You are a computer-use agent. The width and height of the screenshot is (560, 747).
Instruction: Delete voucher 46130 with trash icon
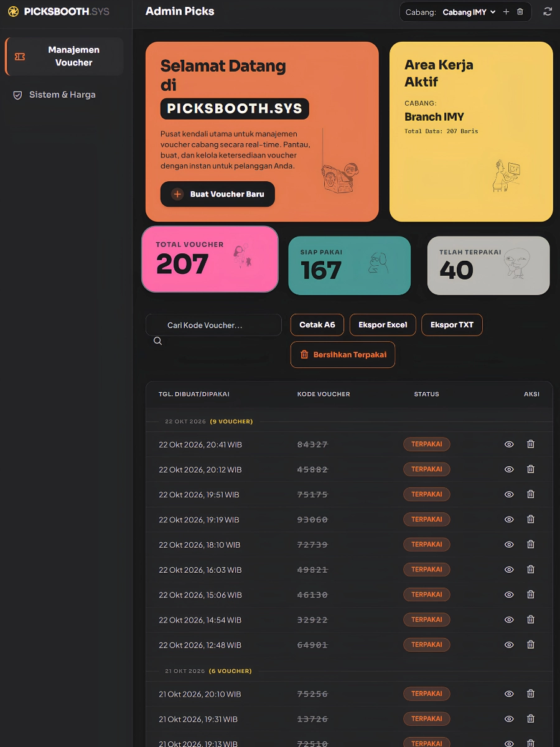click(531, 594)
